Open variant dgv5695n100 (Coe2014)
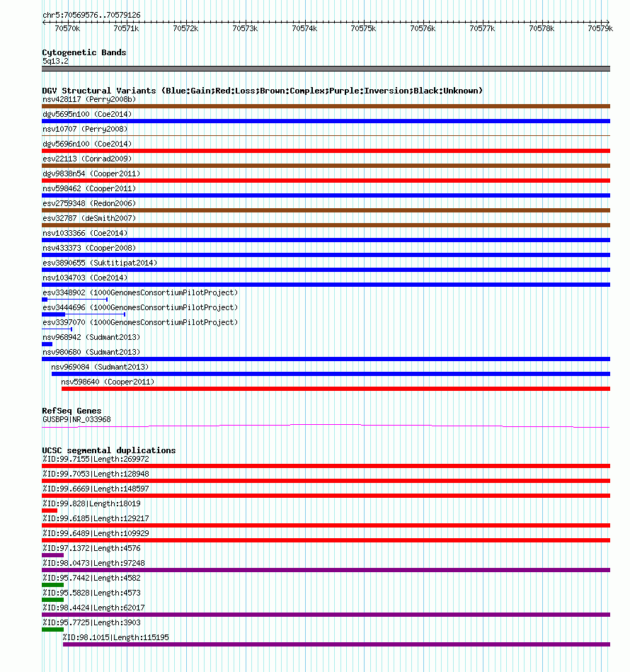630x672 pixels. (x=87, y=114)
